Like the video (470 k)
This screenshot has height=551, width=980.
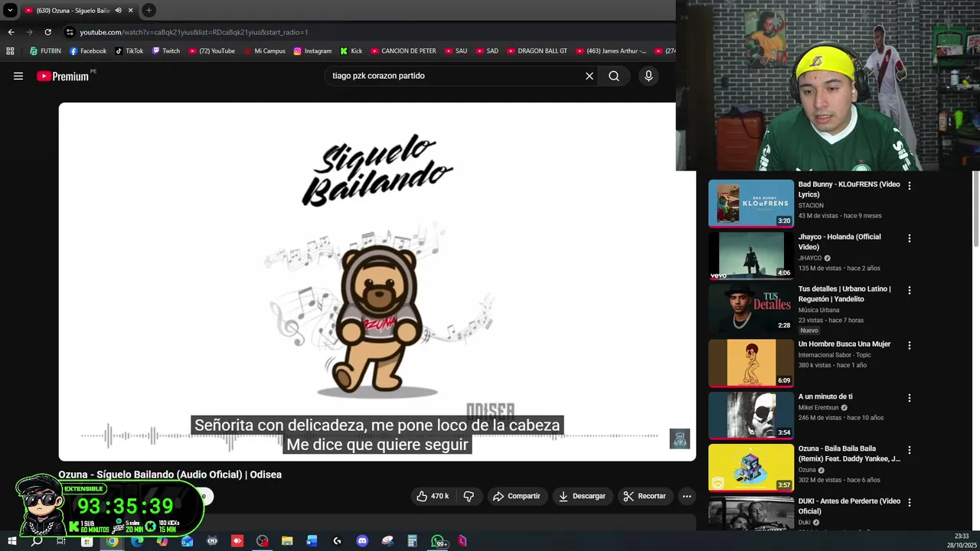[x=433, y=496]
